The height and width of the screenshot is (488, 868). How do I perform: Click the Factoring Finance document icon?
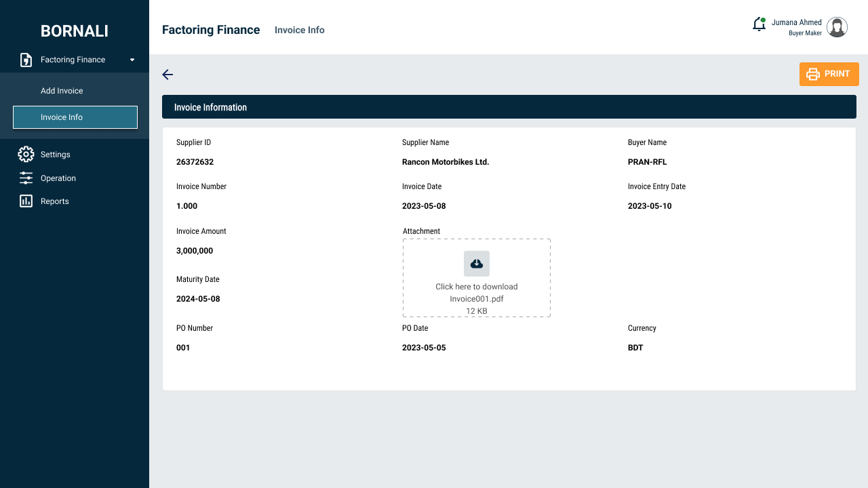pyautogui.click(x=26, y=60)
